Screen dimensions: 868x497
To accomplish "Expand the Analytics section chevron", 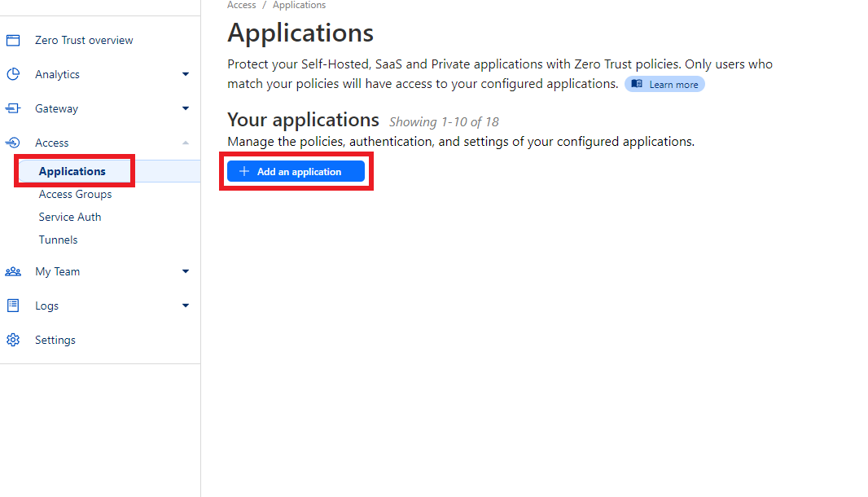I will (x=186, y=73).
